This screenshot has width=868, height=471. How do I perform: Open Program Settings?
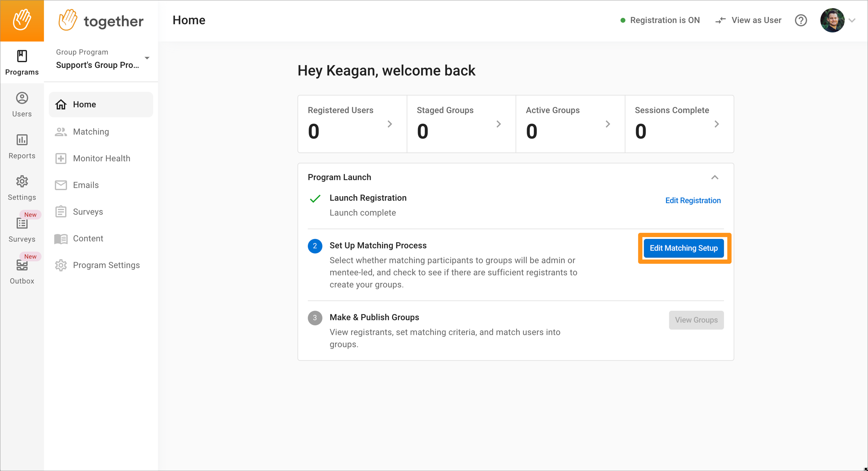click(x=101, y=265)
